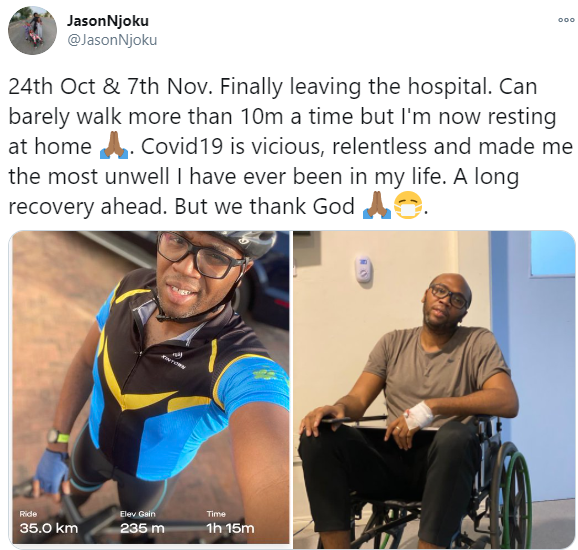Click the wristwatch in cycling photo

point(58,437)
